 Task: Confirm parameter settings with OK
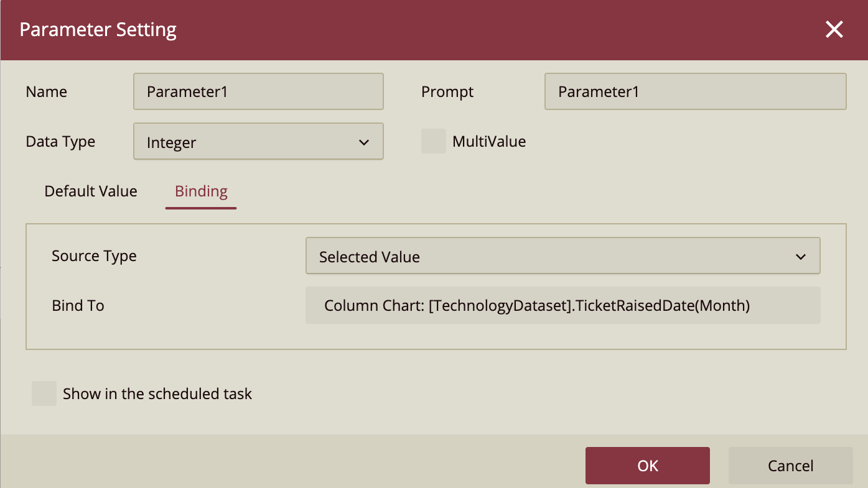(x=647, y=466)
